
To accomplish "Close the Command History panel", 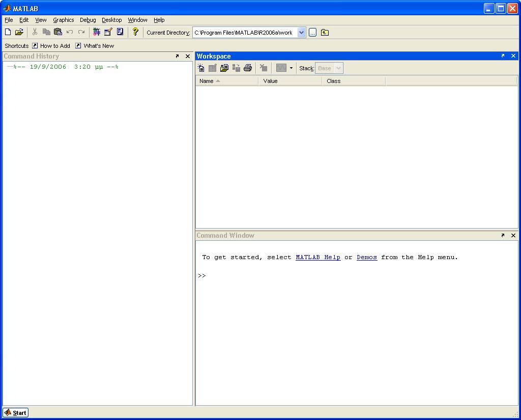I will (x=188, y=56).
